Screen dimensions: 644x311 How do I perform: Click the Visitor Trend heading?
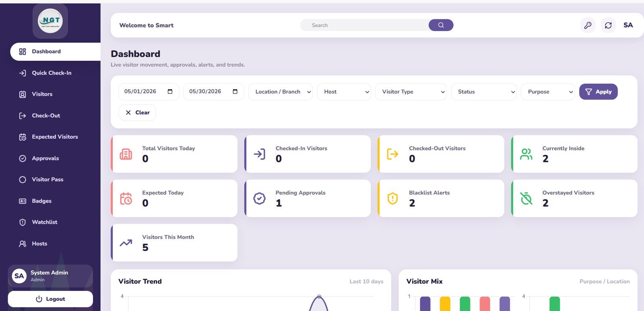coord(140,281)
